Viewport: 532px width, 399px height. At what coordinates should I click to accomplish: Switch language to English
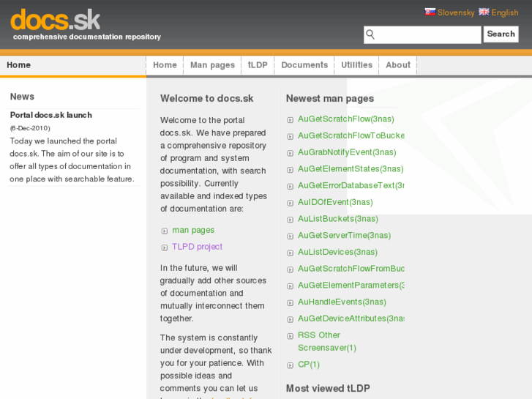tap(504, 12)
